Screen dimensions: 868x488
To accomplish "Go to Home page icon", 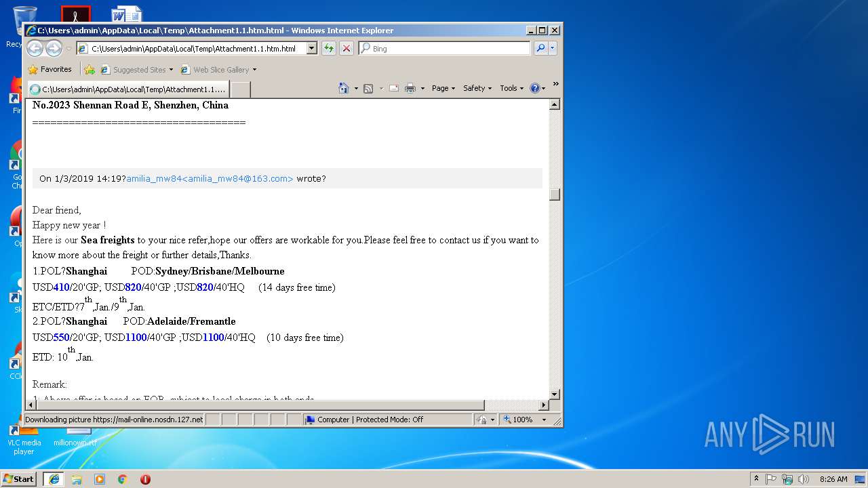I will coord(344,88).
